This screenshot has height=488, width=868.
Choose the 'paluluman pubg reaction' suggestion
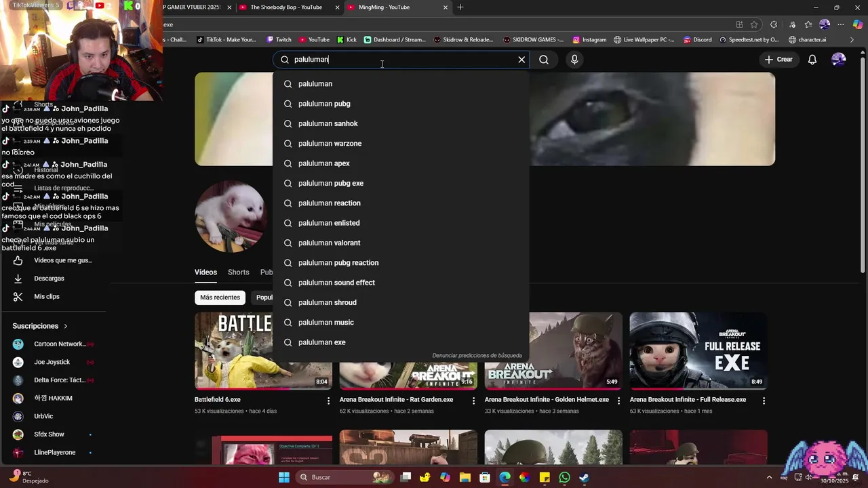pyautogui.click(x=401, y=263)
